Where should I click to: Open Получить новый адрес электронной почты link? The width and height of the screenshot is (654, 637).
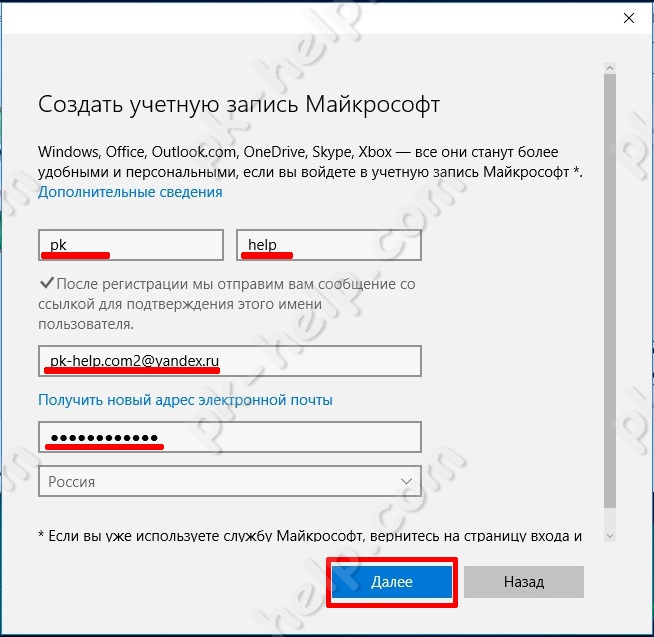pyautogui.click(x=185, y=400)
